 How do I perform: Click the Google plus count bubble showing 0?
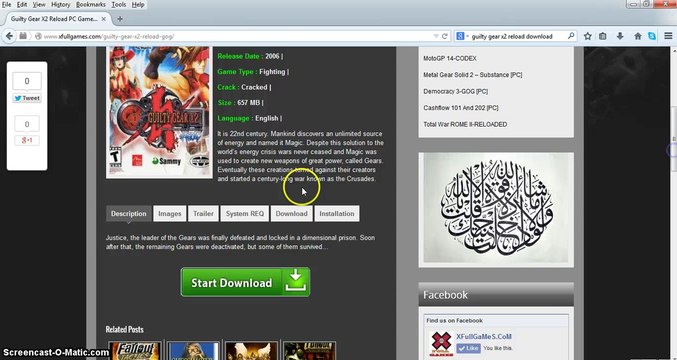27,124
